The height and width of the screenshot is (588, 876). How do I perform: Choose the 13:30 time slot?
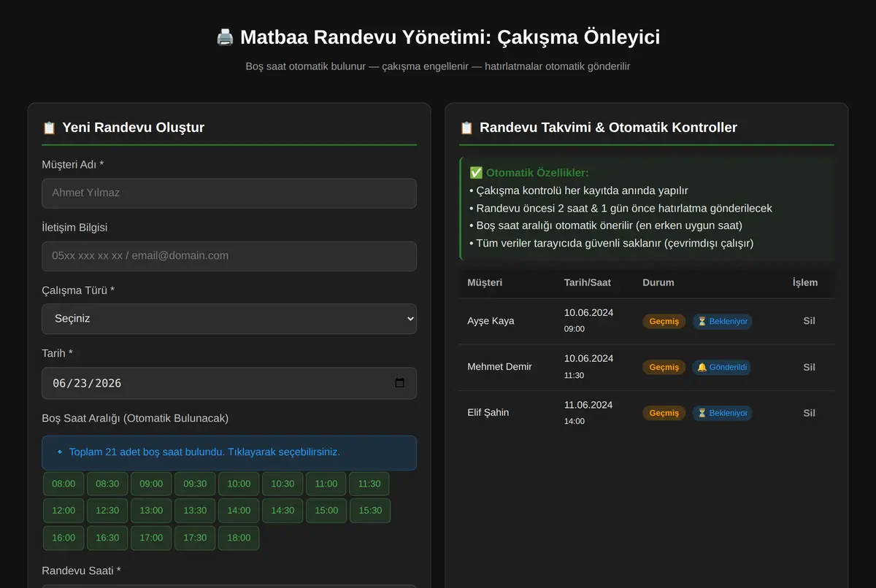point(195,511)
